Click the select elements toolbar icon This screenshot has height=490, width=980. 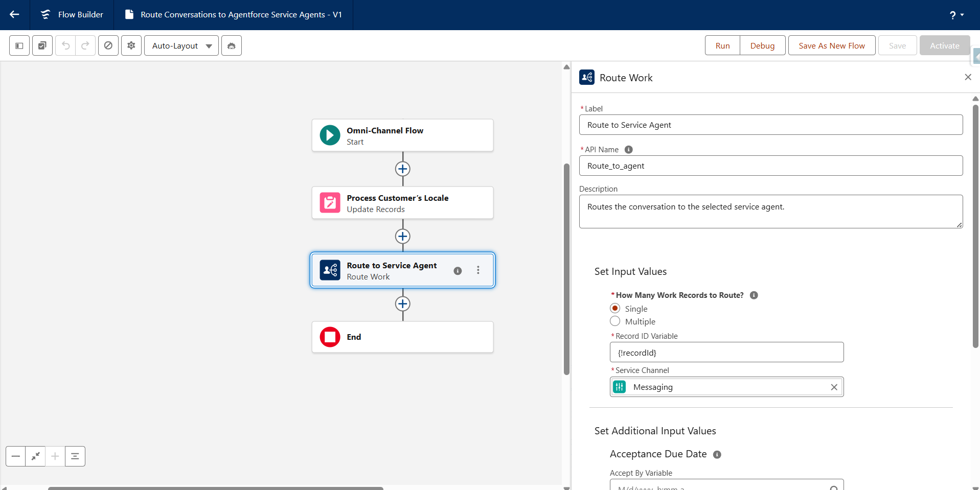(42, 45)
